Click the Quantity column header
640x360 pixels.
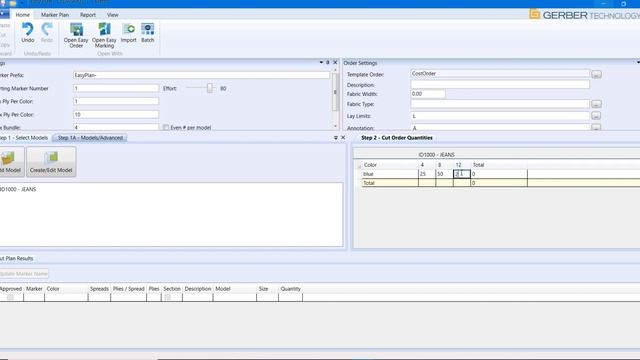click(290, 289)
